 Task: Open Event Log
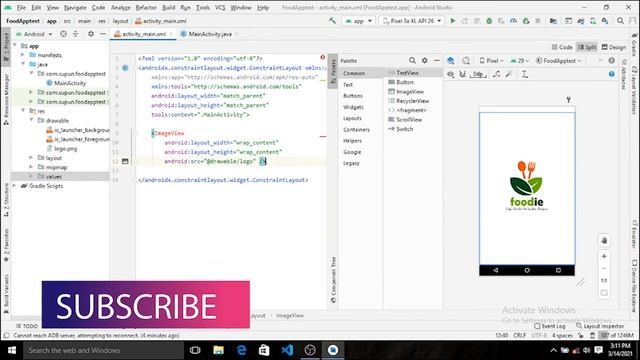550,326
